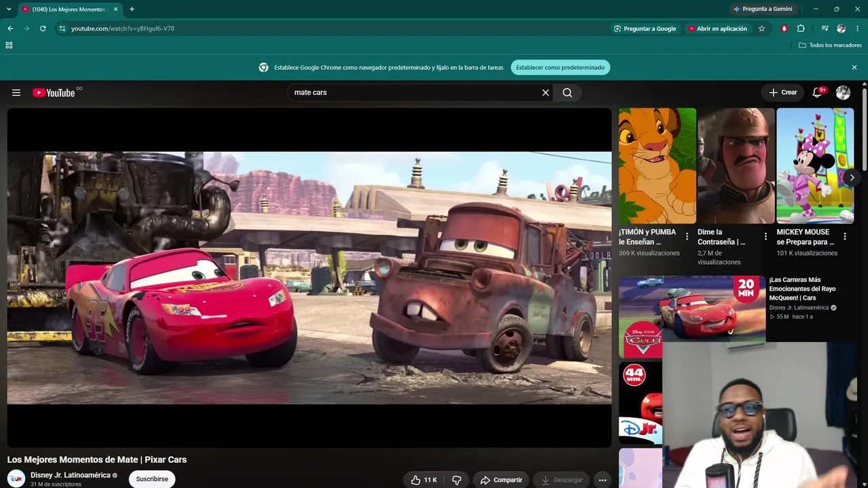
Task: Open options for 'Dime la Contraseña' short
Action: (766, 237)
